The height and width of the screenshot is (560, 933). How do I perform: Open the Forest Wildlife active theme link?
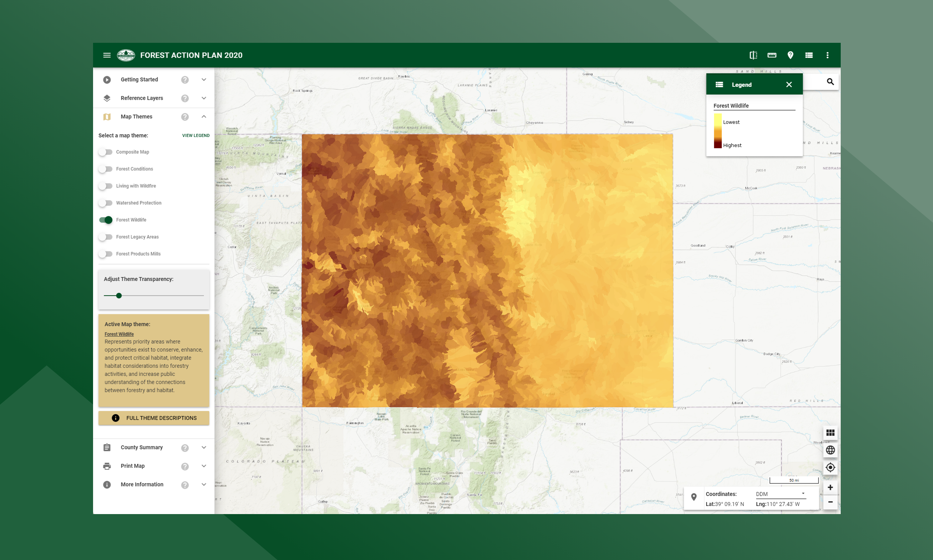[x=119, y=334]
